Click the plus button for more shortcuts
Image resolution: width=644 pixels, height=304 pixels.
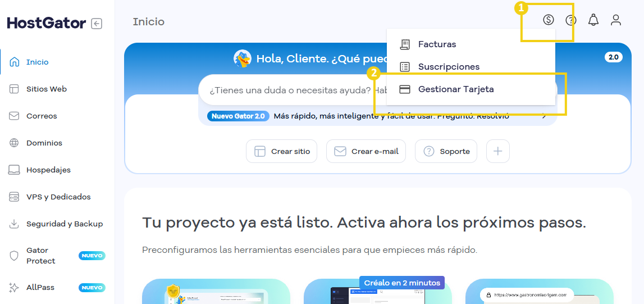(x=498, y=151)
